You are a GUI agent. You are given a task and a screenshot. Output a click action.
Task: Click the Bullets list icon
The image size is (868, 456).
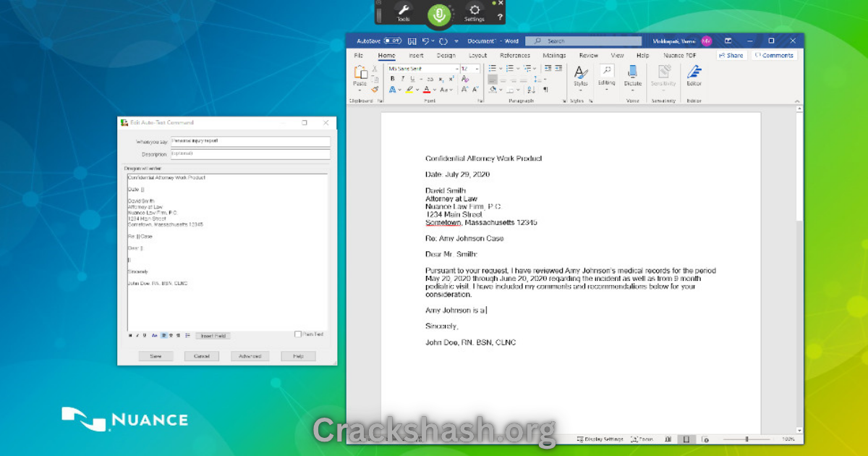click(x=492, y=68)
